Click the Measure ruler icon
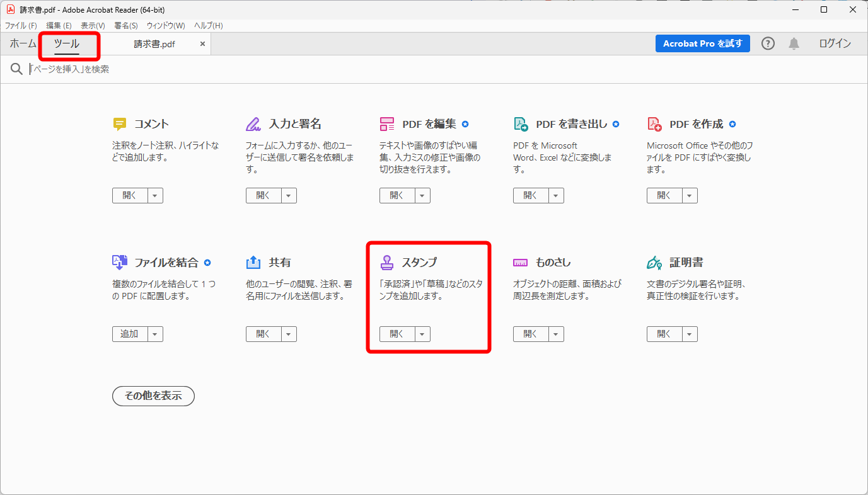The height and width of the screenshot is (495, 868). pos(521,263)
